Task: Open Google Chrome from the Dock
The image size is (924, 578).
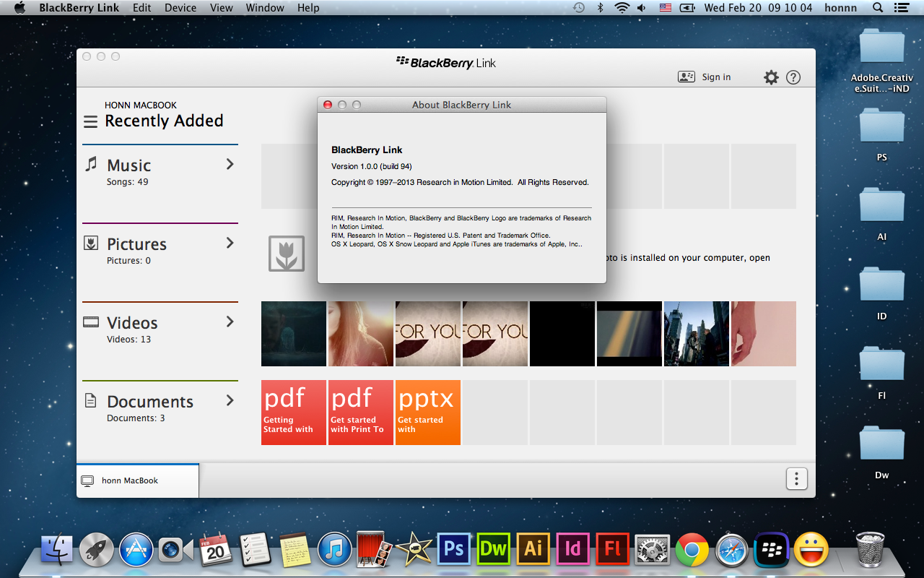Action: [692, 551]
